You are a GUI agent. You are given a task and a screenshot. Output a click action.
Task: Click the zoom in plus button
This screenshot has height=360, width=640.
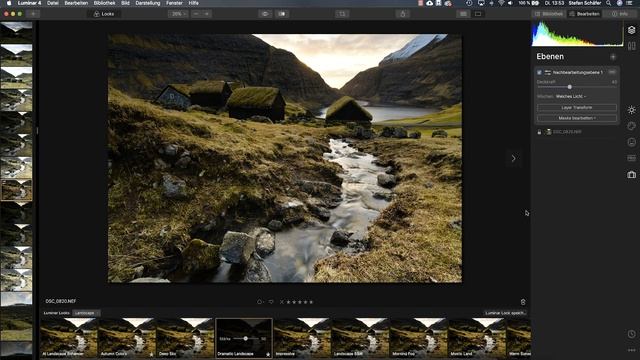207,14
